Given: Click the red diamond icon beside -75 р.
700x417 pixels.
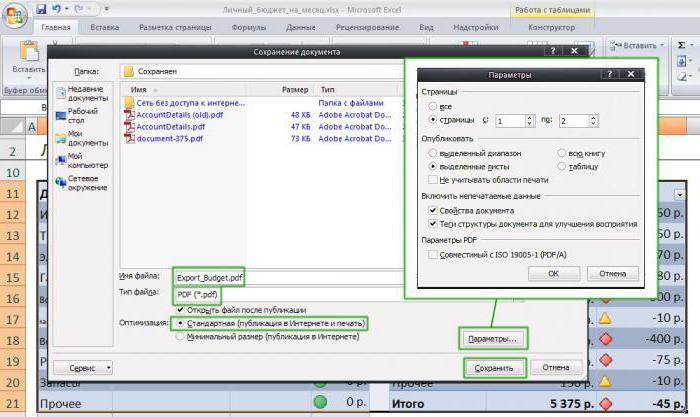Looking at the screenshot, I should pyautogui.click(x=605, y=360).
